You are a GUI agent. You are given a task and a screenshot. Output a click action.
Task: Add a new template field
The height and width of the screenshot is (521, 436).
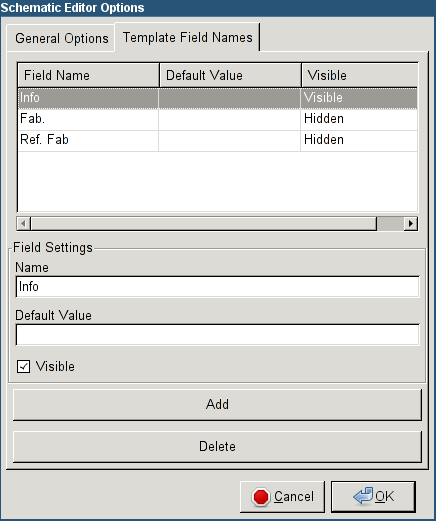[x=217, y=404]
